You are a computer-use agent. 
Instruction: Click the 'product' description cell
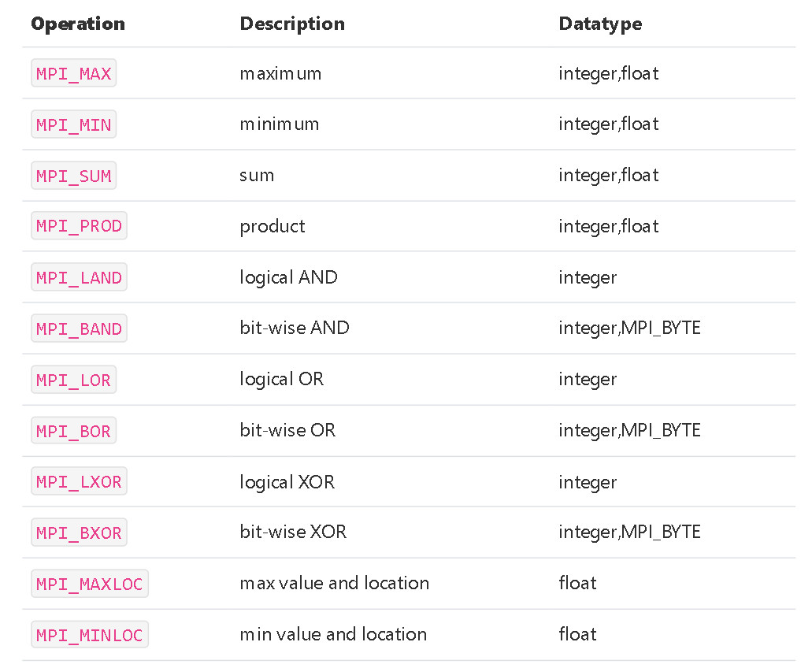tap(273, 227)
